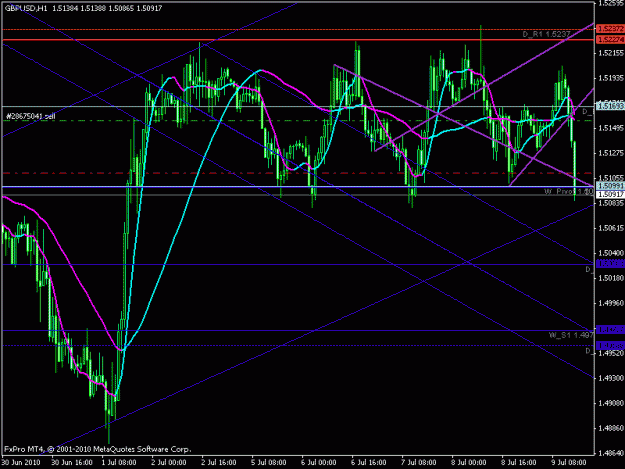This screenshot has height=469, width=625.
Task: Click the 1.50400 price axis label
Action: point(611,253)
